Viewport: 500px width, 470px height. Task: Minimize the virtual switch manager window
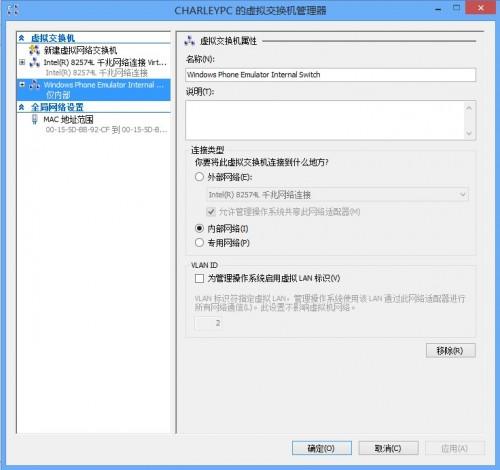tap(438, 9)
